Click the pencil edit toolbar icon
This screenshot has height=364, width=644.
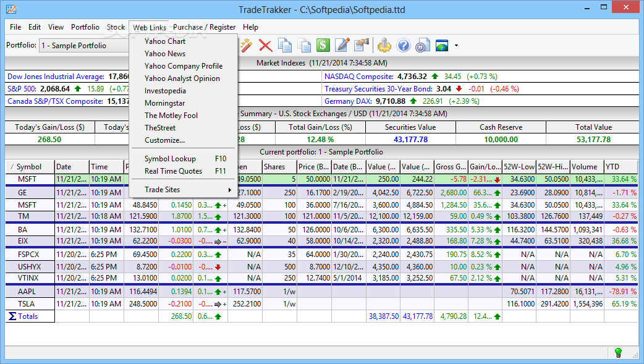[342, 45]
